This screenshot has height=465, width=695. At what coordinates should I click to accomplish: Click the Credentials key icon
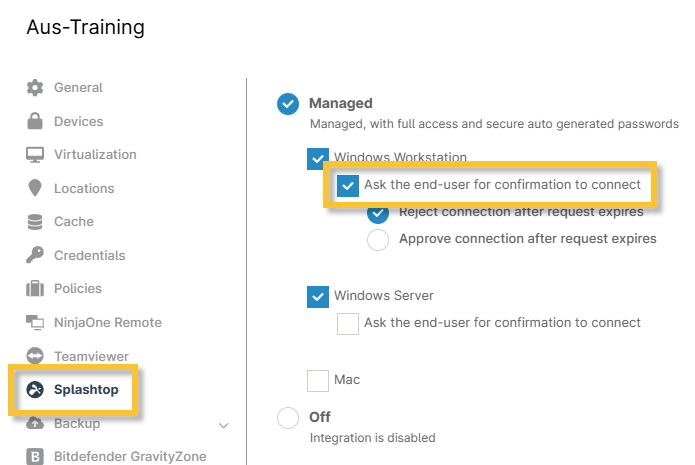pyautogui.click(x=35, y=256)
